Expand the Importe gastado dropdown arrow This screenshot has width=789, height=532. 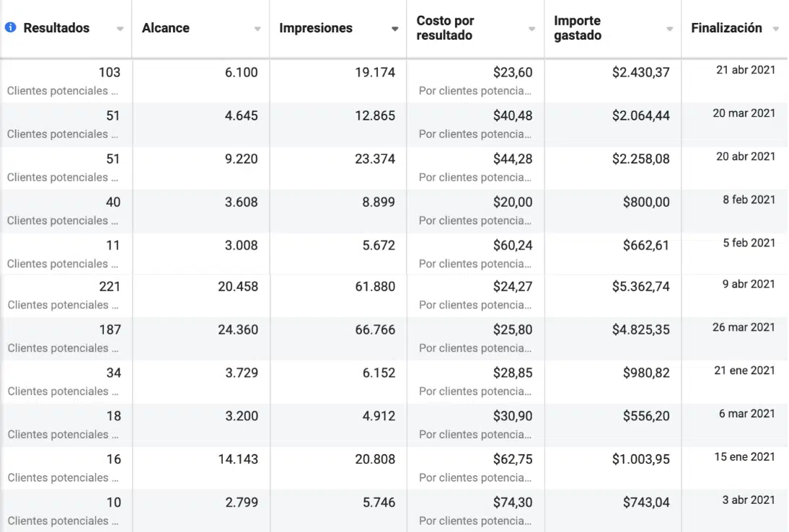click(669, 30)
